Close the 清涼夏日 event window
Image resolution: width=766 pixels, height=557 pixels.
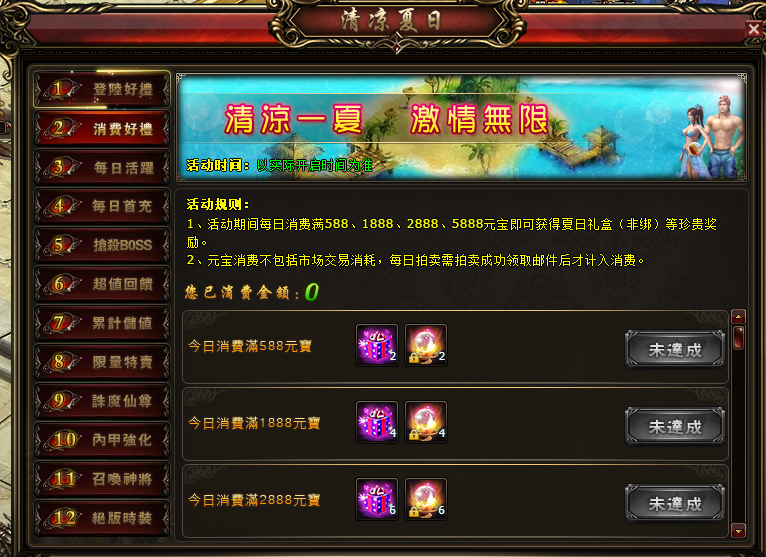754,29
